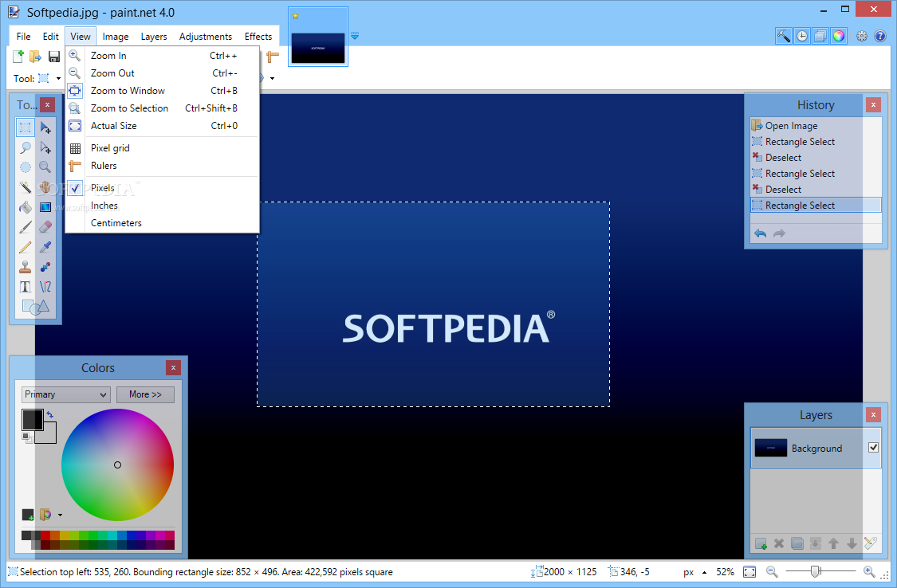Open the Primary color dropdown
Screen dimensions: 897x588
click(x=66, y=394)
